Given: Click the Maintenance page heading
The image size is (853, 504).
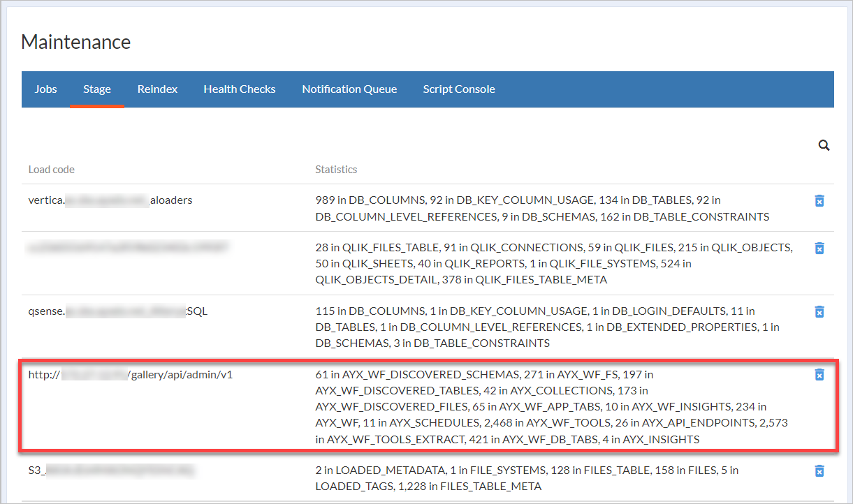Looking at the screenshot, I should (x=75, y=42).
